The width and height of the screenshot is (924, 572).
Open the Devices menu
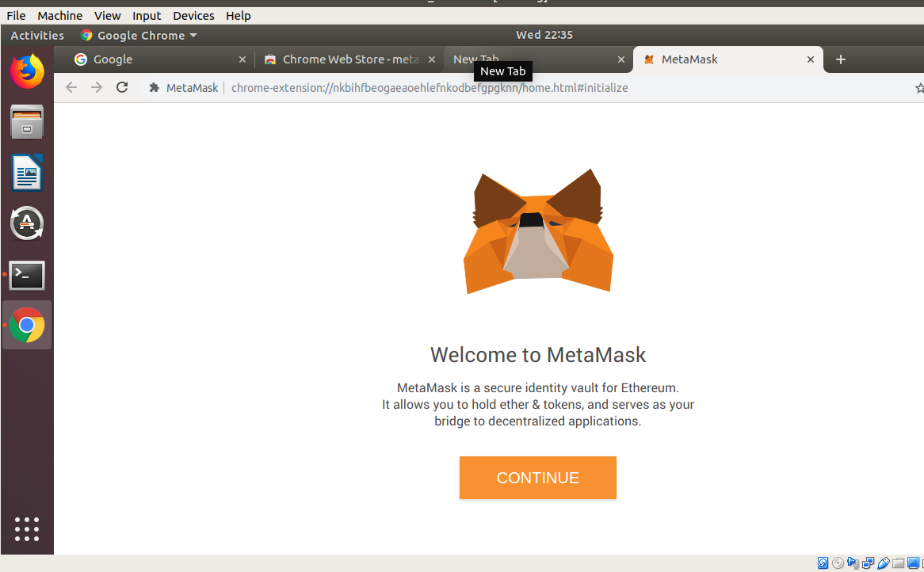click(x=193, y=15)
